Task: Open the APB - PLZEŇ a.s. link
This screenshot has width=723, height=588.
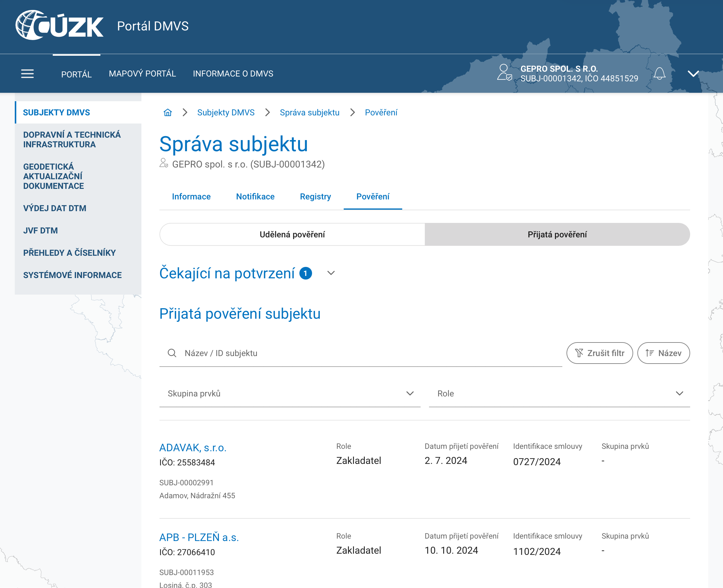Action: click(x=199, y=537)
